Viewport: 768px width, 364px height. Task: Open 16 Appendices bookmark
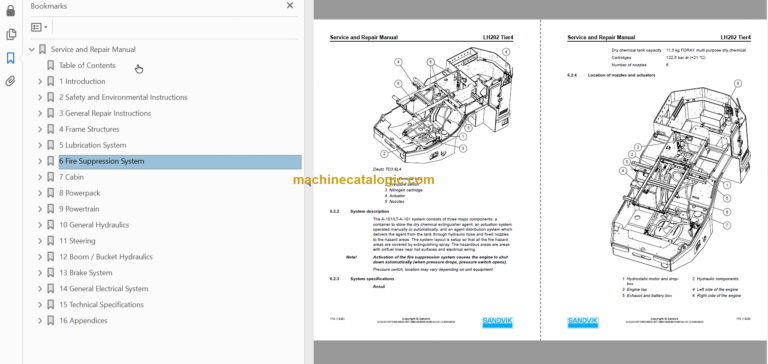click(x=83, y=320)
